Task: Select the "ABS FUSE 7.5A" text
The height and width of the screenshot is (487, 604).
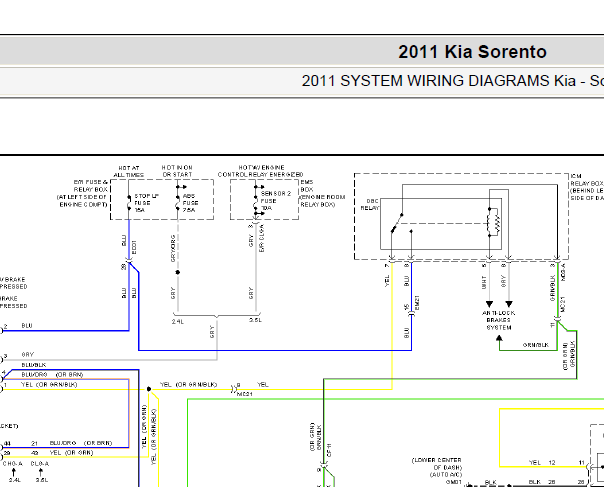Action: [x=190, y=203]
